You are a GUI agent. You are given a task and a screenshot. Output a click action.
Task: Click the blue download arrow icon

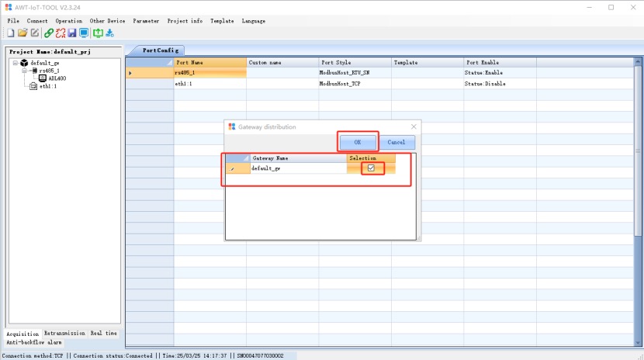point(109,33)
